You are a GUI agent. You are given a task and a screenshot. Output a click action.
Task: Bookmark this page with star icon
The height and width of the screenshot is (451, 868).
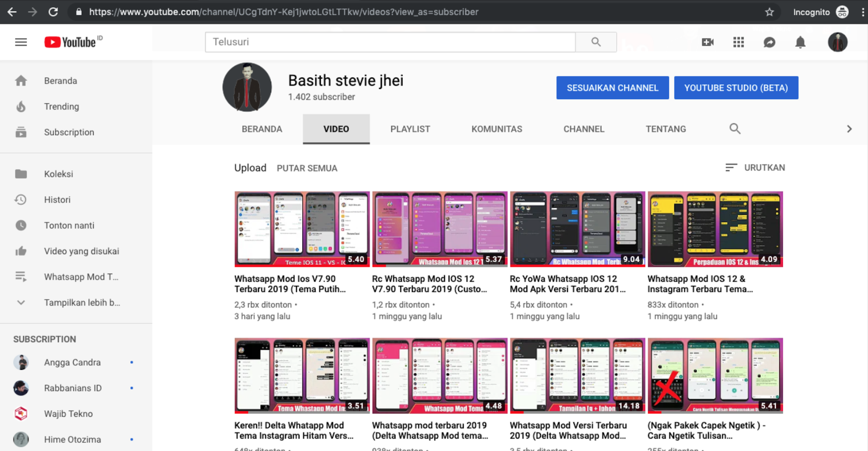770,12
